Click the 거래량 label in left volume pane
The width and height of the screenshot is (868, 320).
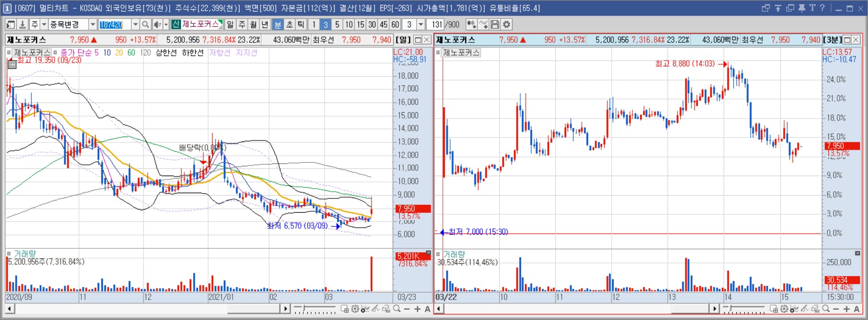click(x=25, y=254)
